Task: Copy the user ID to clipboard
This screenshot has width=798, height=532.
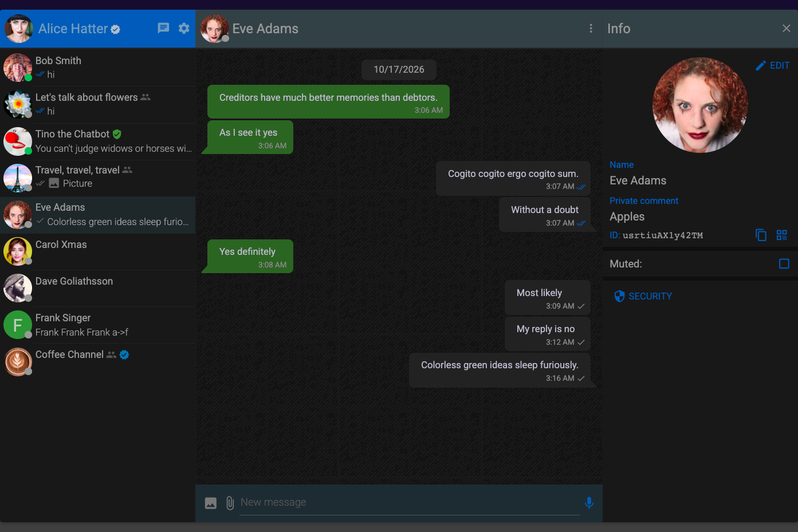Action: click(x=761, y=235)
